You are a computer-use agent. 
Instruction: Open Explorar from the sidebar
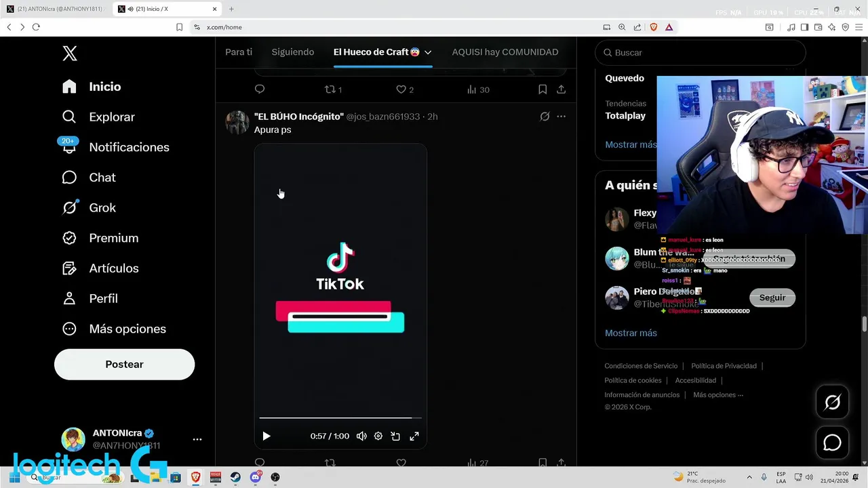98,117
